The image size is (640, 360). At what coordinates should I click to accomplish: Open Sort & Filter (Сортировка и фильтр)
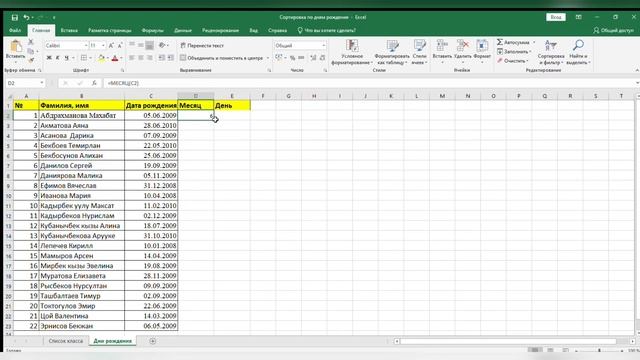[x=551, y=52]
